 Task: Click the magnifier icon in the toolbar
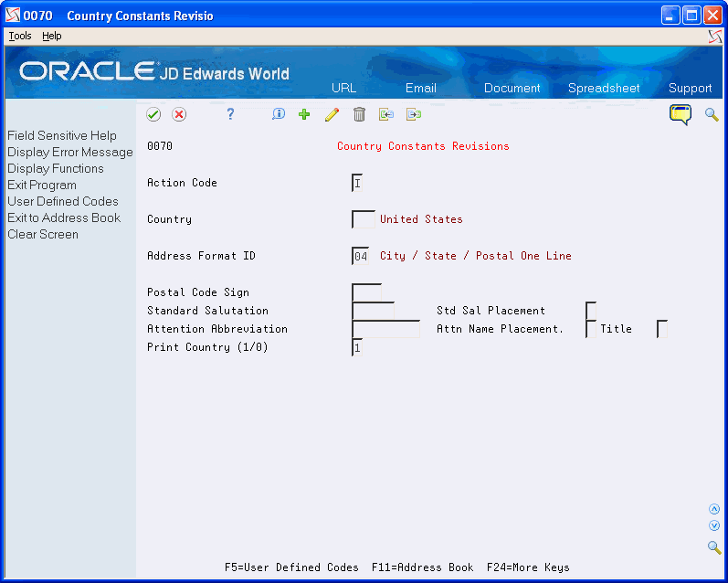point(712,114)
